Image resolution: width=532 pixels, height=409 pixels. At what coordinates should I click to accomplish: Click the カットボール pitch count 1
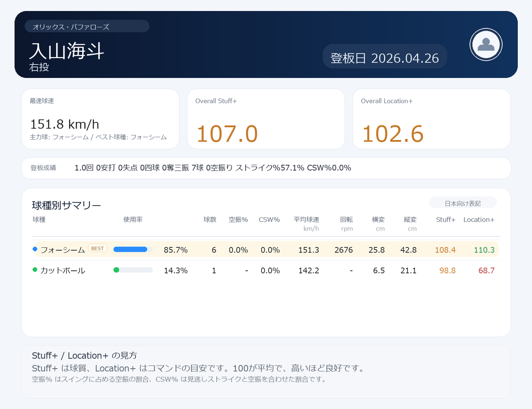214,270
